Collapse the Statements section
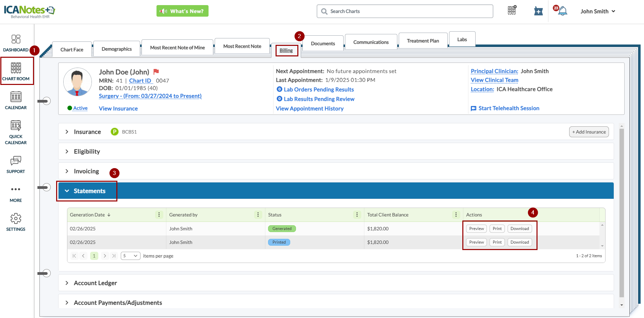The width and height of the screenshot is (644, 318). click(67, 191)
